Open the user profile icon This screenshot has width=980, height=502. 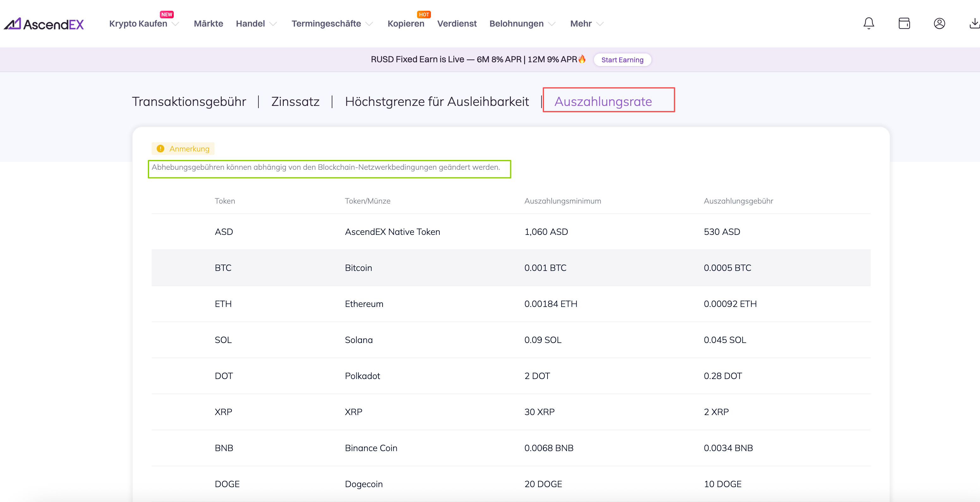point(939,24)
